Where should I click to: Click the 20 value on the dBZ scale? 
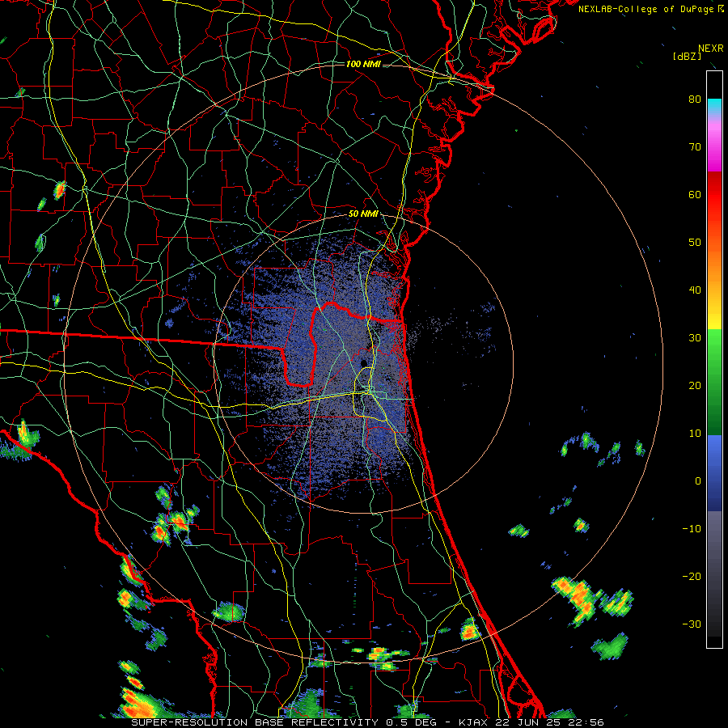tap(695, 385)
